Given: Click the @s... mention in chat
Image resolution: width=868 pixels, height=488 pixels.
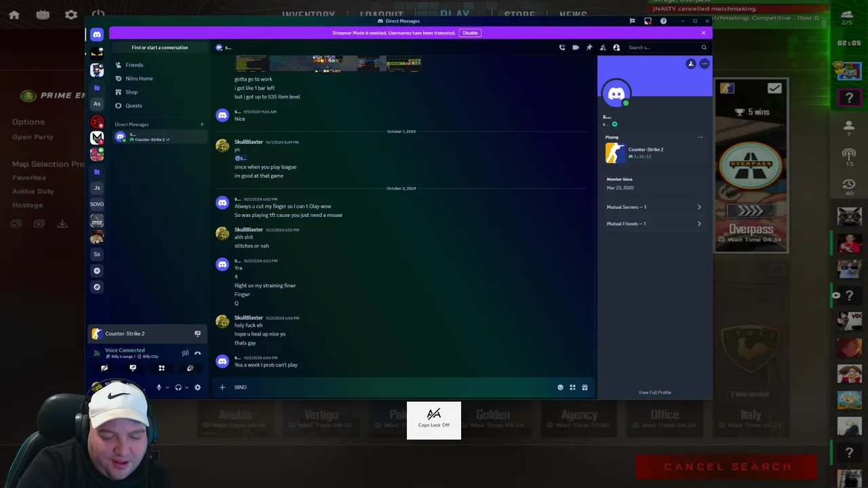Looking at the screenshot, I should click(240, 158).
